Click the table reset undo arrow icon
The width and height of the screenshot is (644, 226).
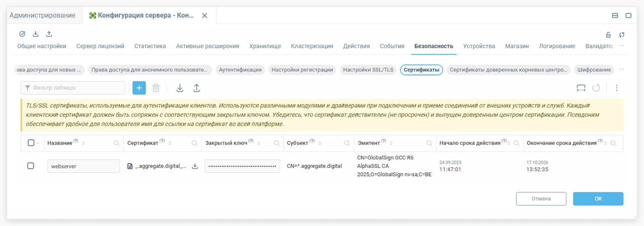(x=596, y=88)
